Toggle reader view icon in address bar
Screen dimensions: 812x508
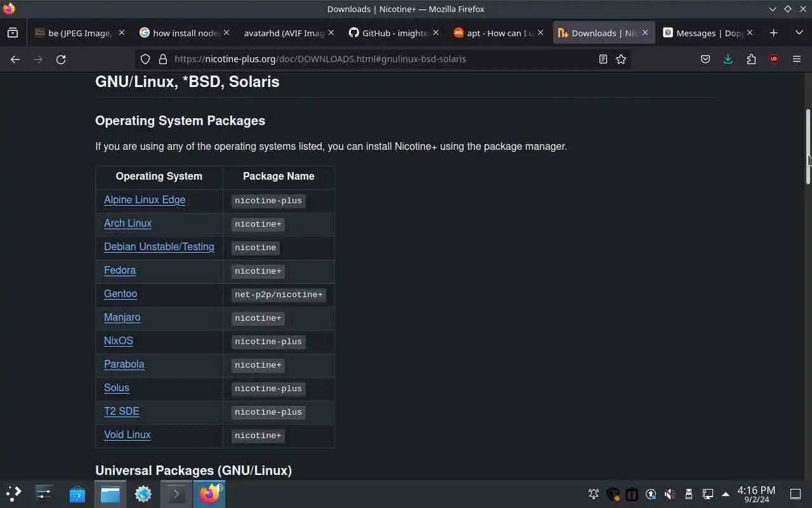[x=603, y=59]
